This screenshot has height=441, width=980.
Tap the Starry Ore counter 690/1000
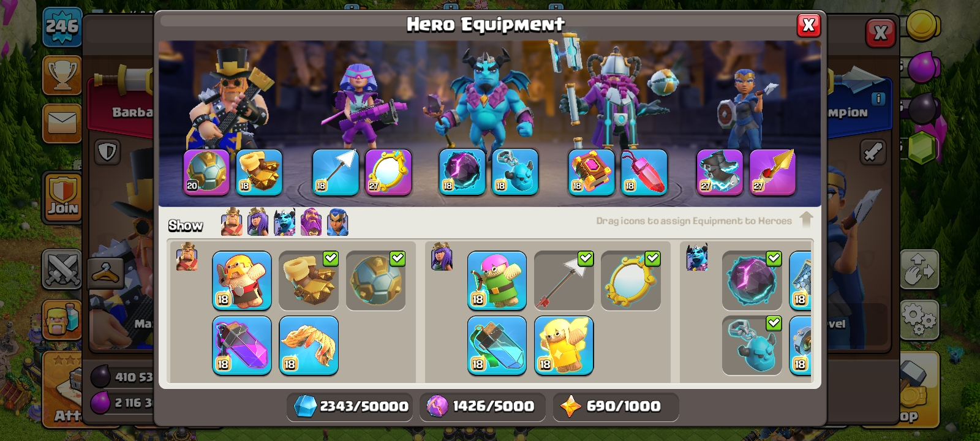(x=616, y=406)
